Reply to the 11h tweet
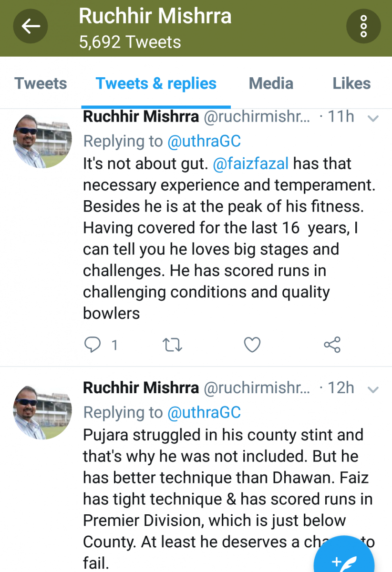This screenshot has height=572, width=392. pos(93,344)
